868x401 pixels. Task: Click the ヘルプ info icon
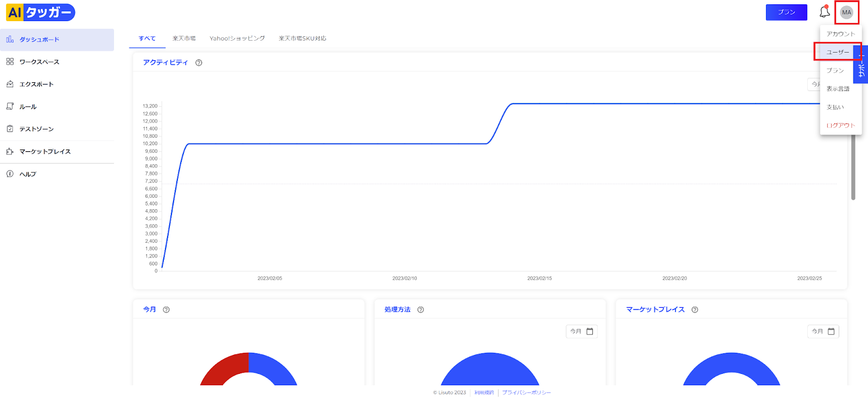point(10,174)
